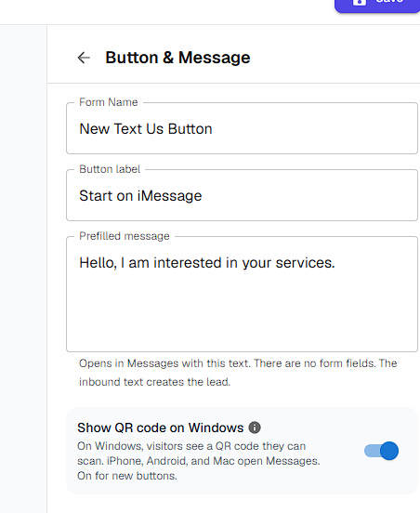Click the blue knob of the QR toggle

[x=389, y=451]
